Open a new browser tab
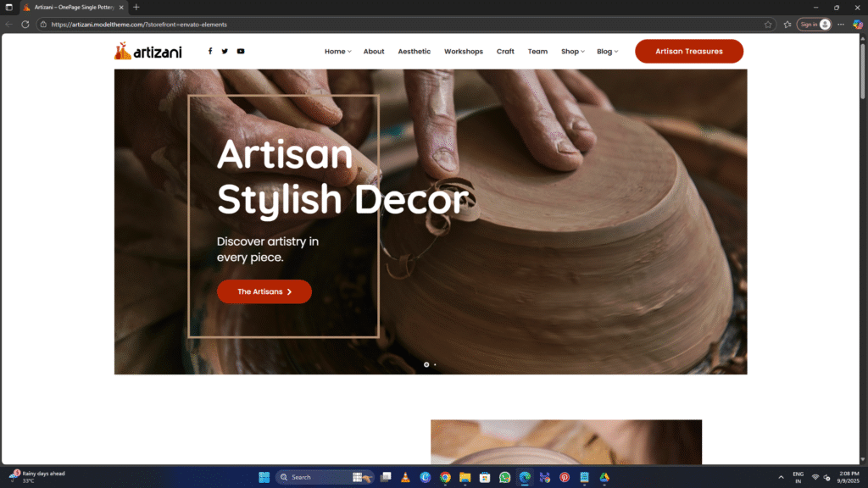This screenshot has width=868, height=488. pyautogui.click(x=136, y=8)
